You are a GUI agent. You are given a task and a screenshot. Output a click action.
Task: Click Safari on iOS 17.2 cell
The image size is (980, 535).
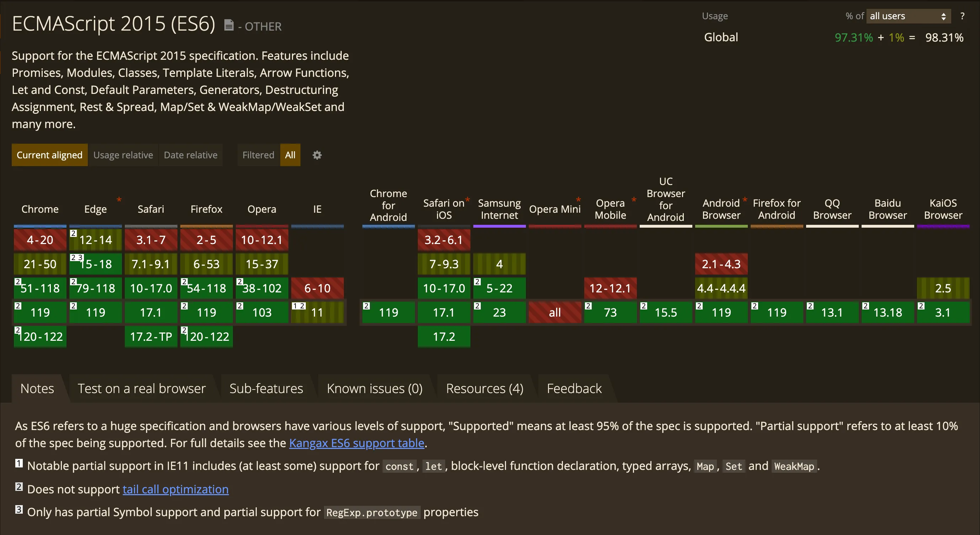(x=444, y=337)
